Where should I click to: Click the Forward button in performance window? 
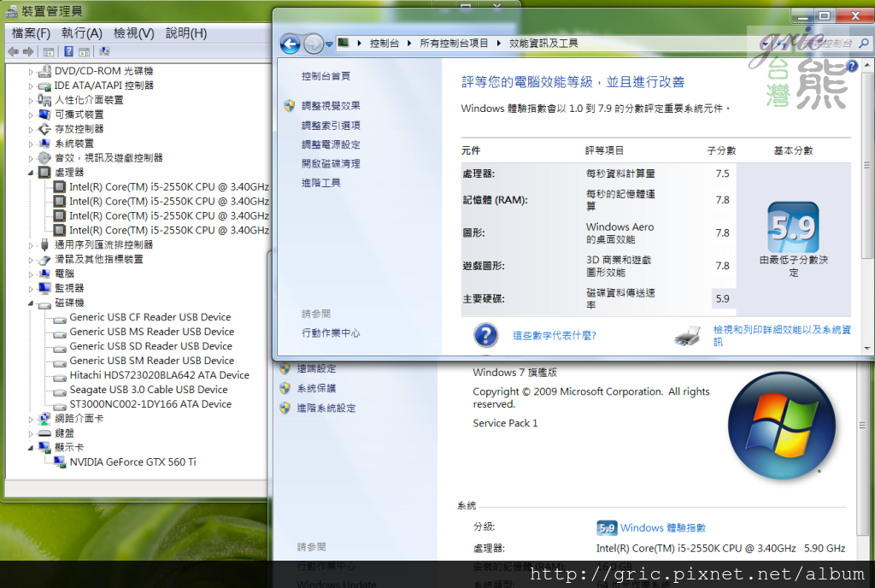coord(314,44)
